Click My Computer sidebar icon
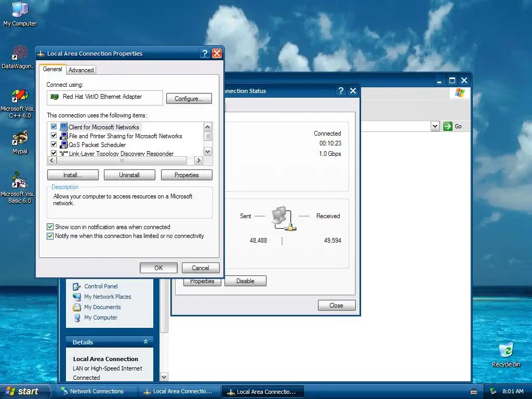532x399 pixels. (x=77, y=317)
